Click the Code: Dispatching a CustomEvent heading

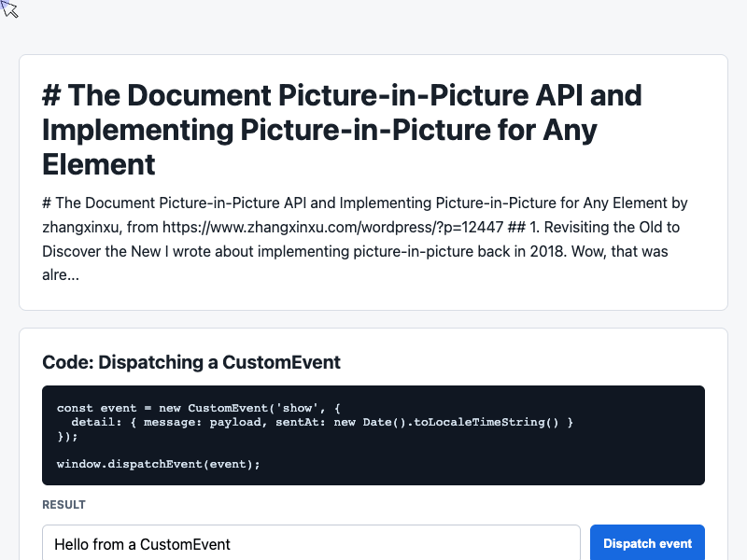click(x=191, y=362)
